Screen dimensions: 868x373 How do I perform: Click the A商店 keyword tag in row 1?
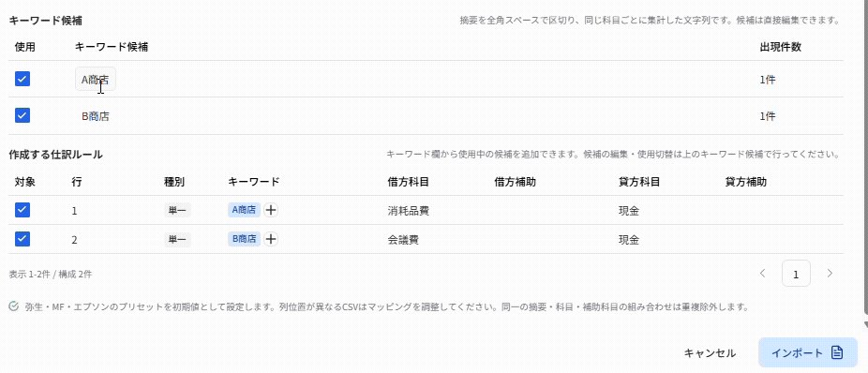tap(244, 210)
